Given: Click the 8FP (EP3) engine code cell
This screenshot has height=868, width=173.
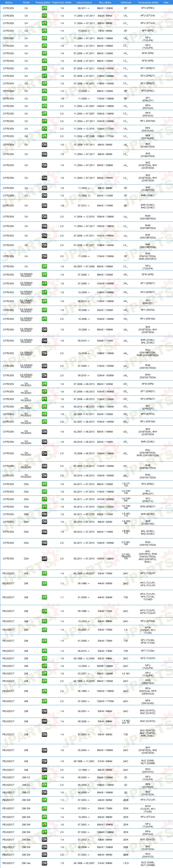Looking at the screenshot, I should (x=148, y=31).
